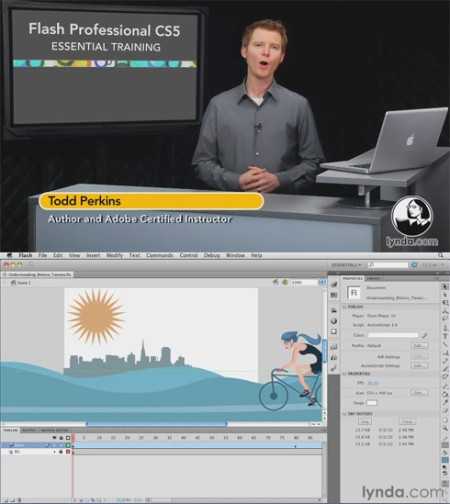Select the Eyedropper tool
The width and height of the screenshot is (450, 504).
(445, 402)
